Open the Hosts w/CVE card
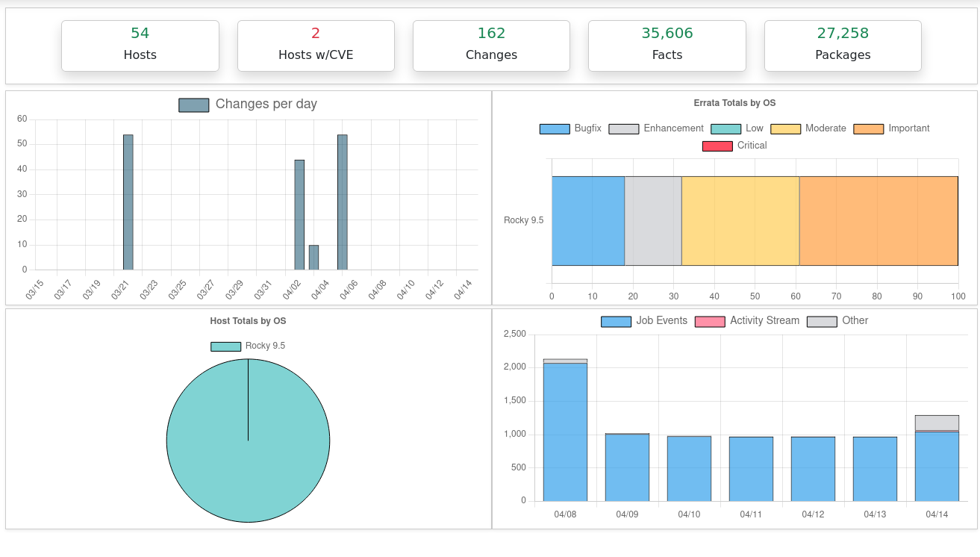The height and width of the screenshot is (557, 980). click(316, 46)
